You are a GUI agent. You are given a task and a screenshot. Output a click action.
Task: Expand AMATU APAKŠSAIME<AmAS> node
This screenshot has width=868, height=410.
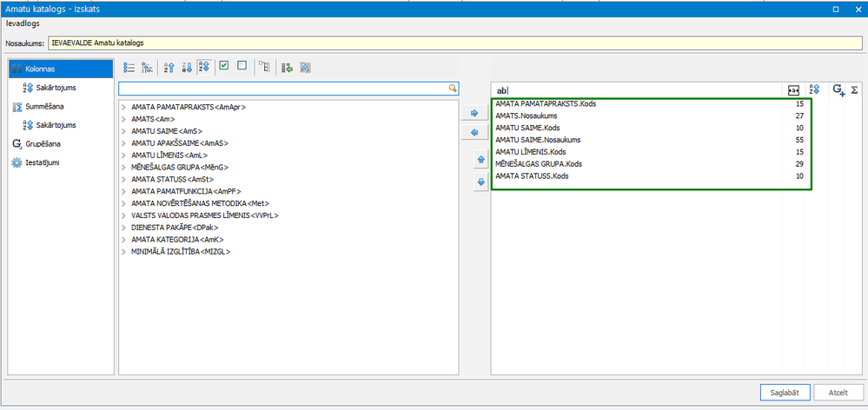pos(123,143)
